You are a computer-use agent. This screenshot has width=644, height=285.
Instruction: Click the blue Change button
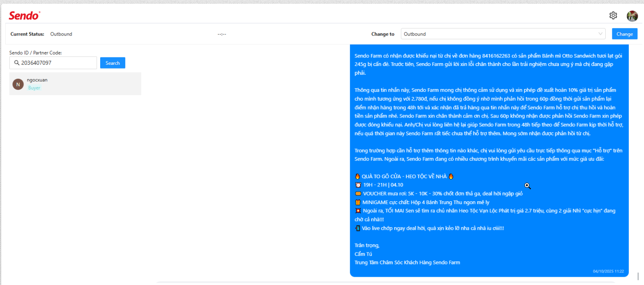click(x=625, y=34)
